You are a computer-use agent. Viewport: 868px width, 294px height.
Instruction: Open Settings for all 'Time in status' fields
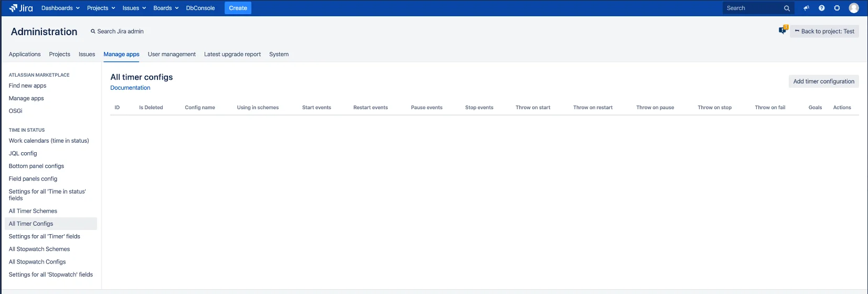coord(47,195)
